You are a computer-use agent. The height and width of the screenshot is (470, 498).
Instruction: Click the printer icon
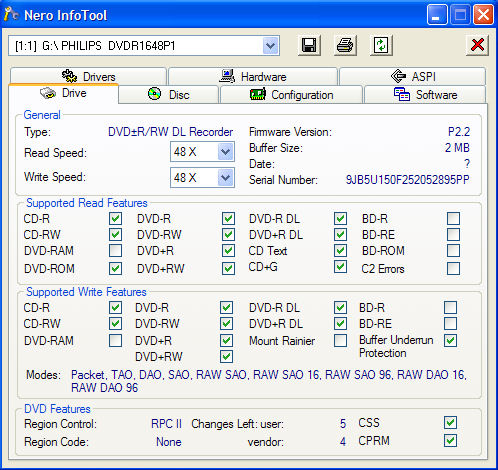[345, 45]
